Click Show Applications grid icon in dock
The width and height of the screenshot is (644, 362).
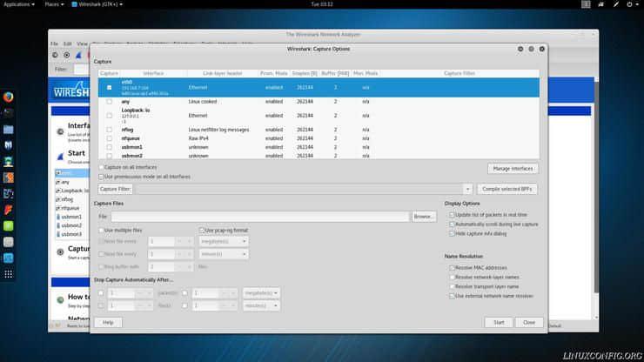tap(9, 274)
